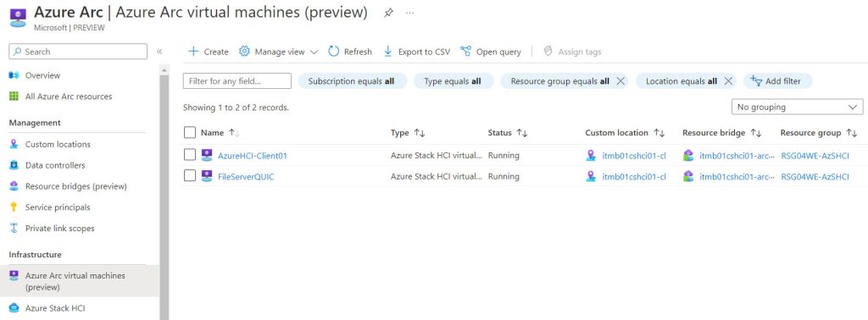Check the AzureHCI-Client01 row checkbox
This screenshot has height=320, width=868.
[x=190, y=155]
